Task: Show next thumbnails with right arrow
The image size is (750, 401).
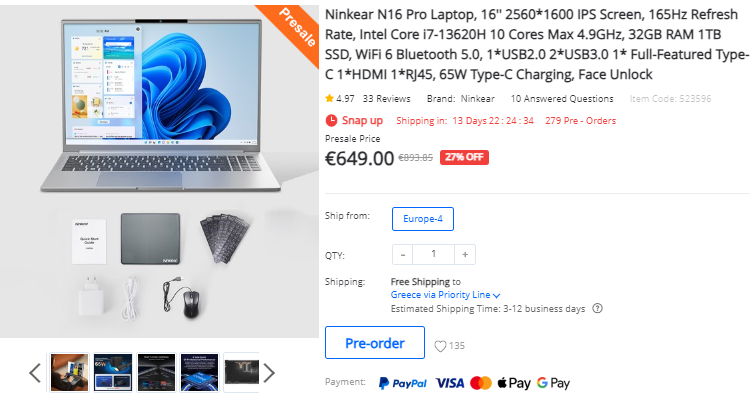Action: 269,373
